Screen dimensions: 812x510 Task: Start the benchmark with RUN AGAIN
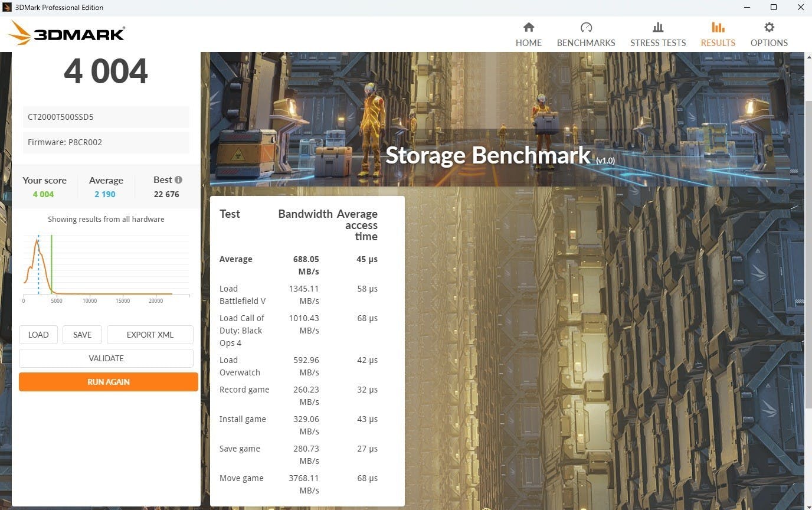coord(109,382)
